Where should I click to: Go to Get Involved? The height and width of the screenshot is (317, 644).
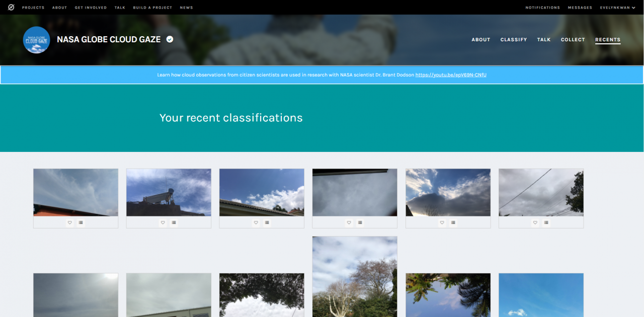click(91, 8)
